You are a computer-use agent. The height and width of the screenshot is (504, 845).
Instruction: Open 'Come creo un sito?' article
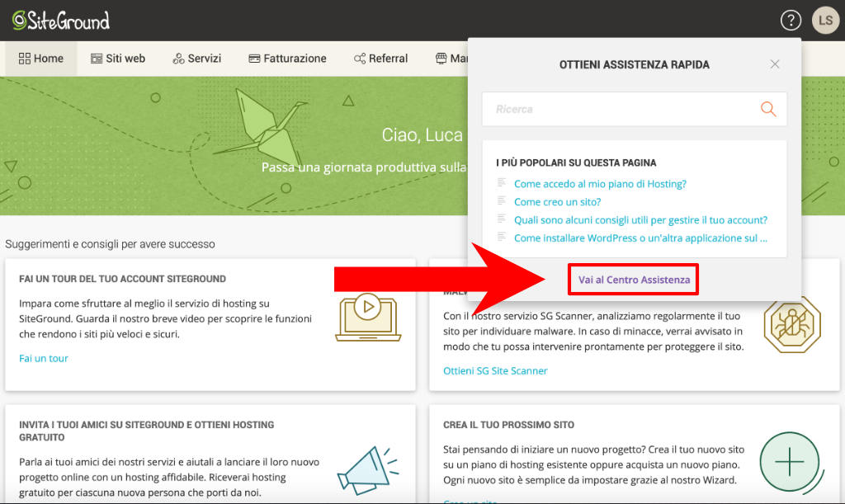[x=557, y=202]
